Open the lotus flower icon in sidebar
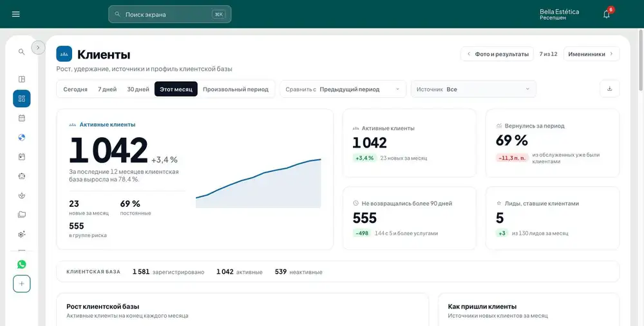644x326 pixels. (x=22, y=196)
